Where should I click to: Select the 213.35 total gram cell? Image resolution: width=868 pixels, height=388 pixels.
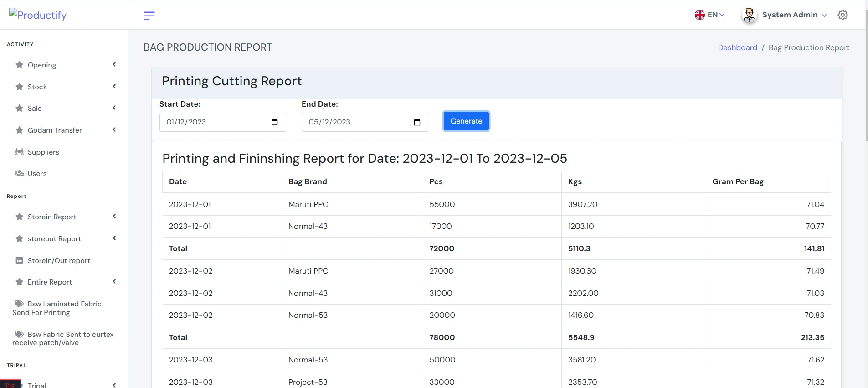point(768,337)
